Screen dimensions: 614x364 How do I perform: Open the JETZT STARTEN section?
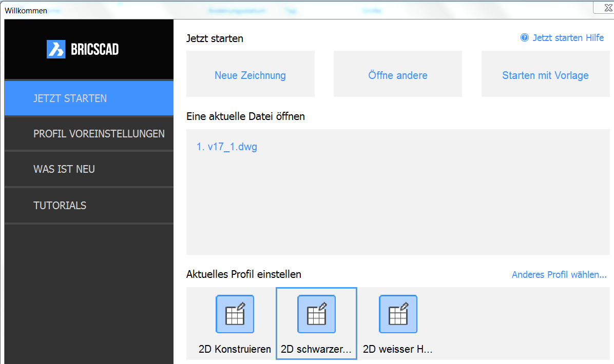(89, 98)
